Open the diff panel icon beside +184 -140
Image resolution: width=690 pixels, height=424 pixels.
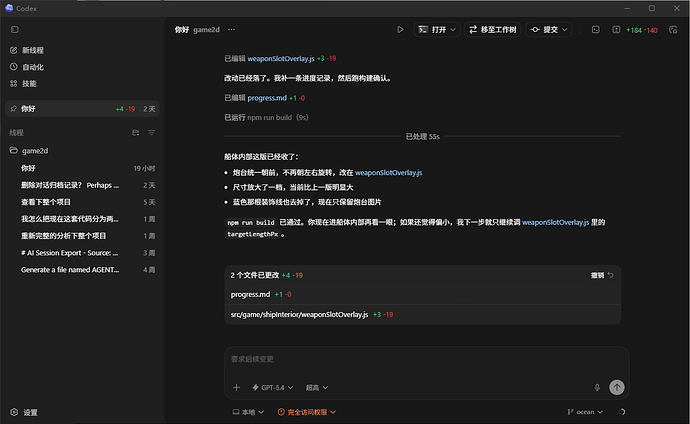click(x=616, y=29)
